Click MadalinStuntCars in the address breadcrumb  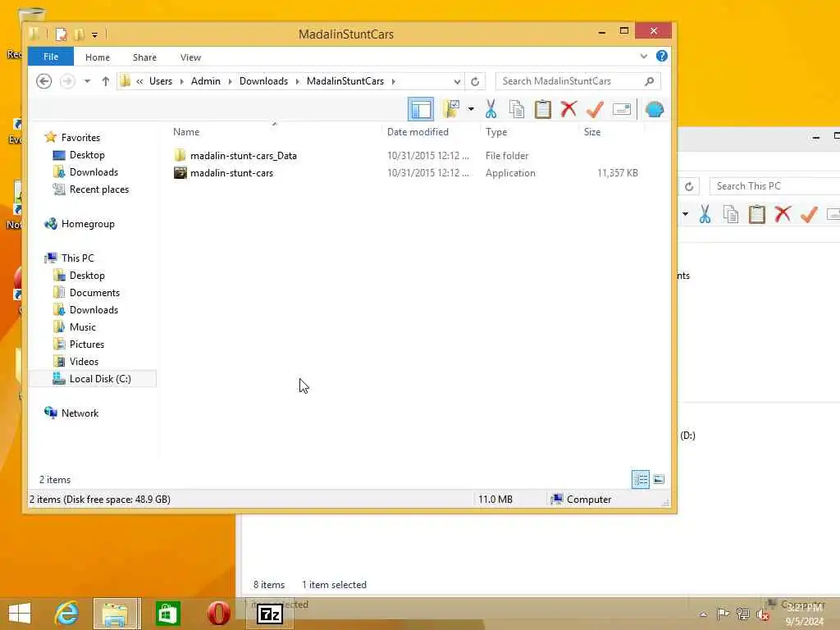tap(345, 81)
